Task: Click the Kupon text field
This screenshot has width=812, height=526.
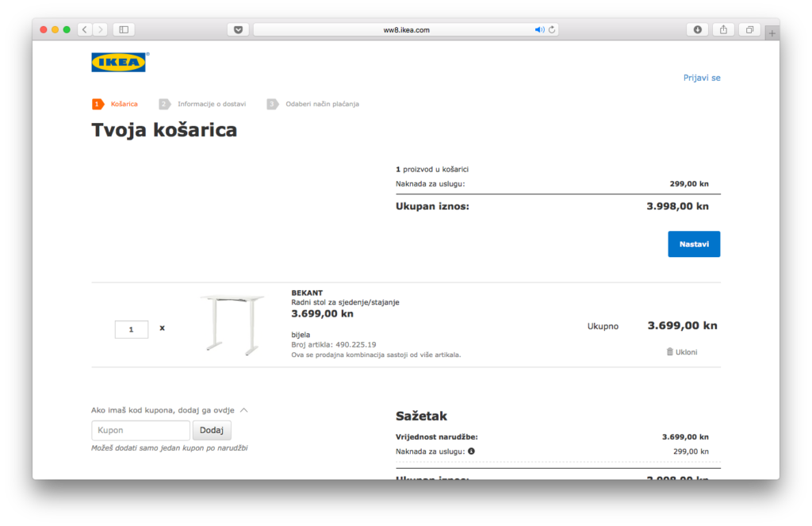Action: pyautogui.click(x=140, y=430)
